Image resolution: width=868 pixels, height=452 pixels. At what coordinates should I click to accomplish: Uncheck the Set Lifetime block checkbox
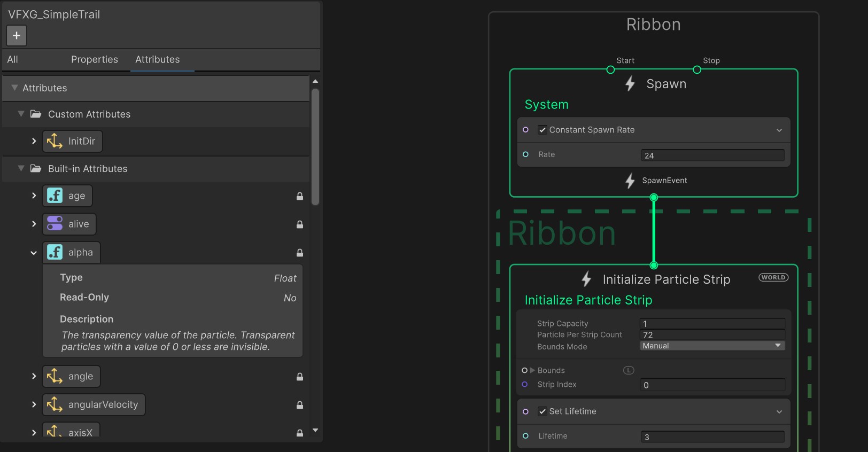tap(542, 411)
